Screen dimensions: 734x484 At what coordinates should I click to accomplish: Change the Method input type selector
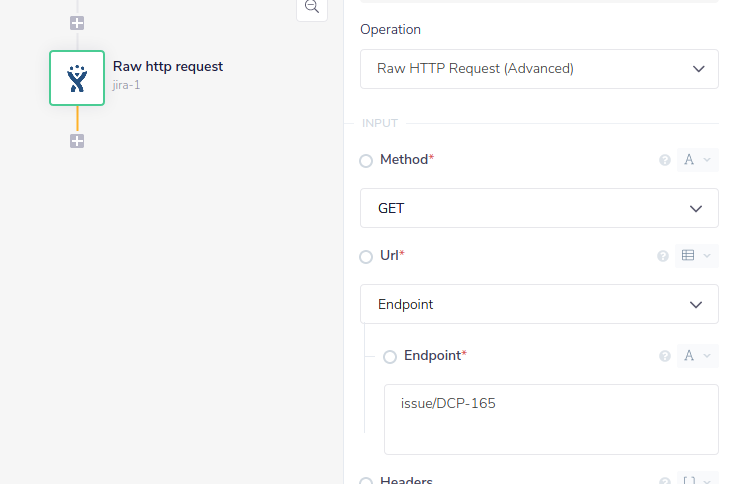pyautogui.click(x=697, y=160)
